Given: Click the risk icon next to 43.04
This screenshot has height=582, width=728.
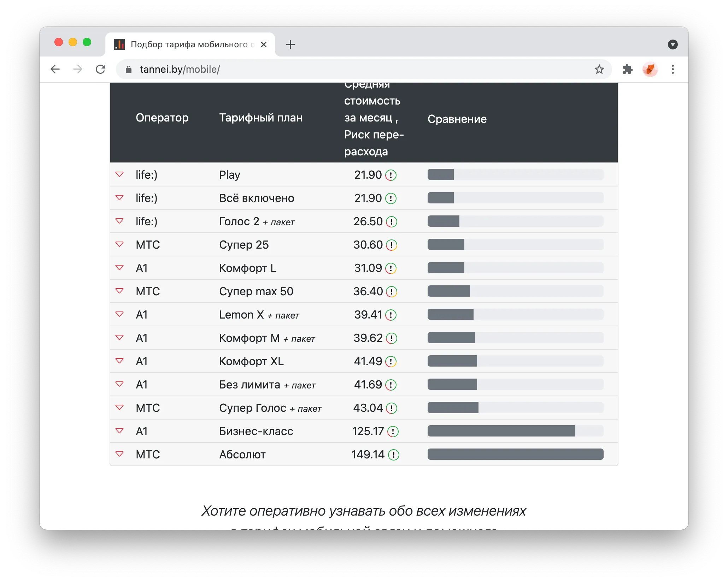Looking at the screenshot, I should pos(391,408).
